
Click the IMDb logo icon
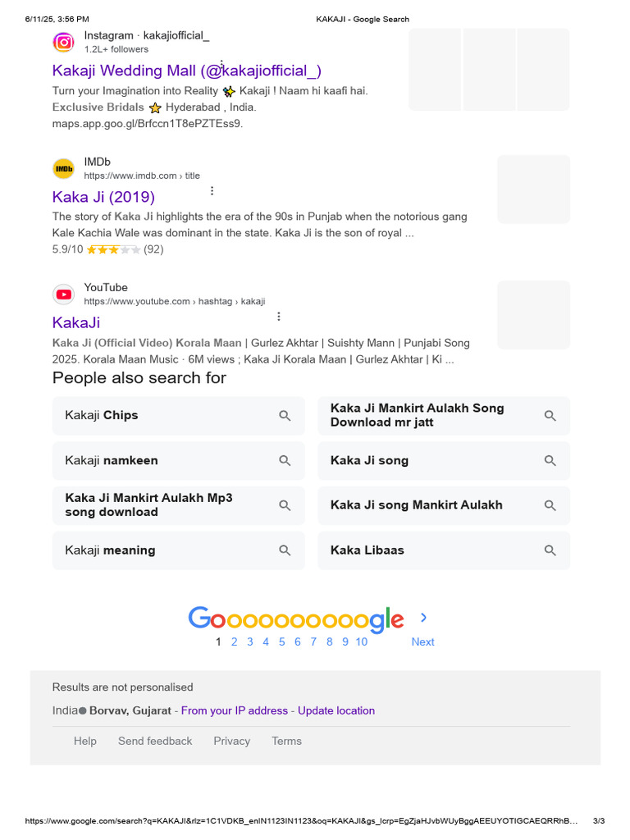63,169
